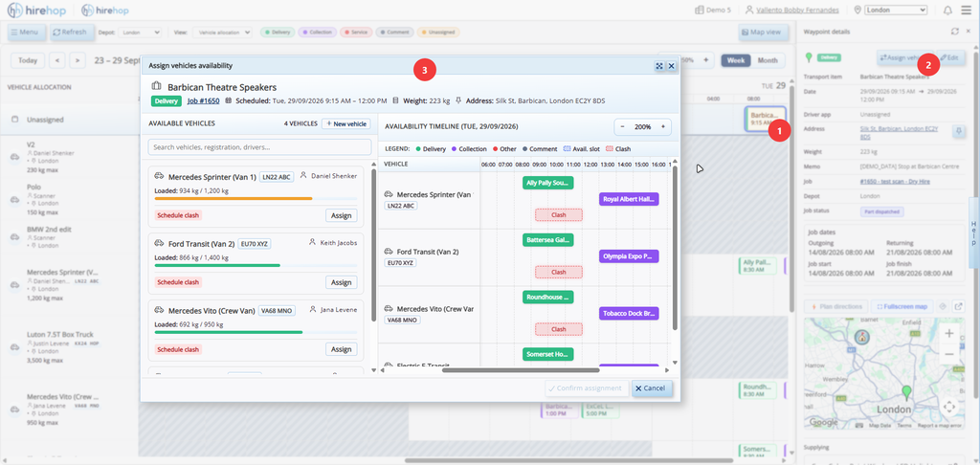
Task: Toggle the Unassigned filter chip
Action: (438, 32)
